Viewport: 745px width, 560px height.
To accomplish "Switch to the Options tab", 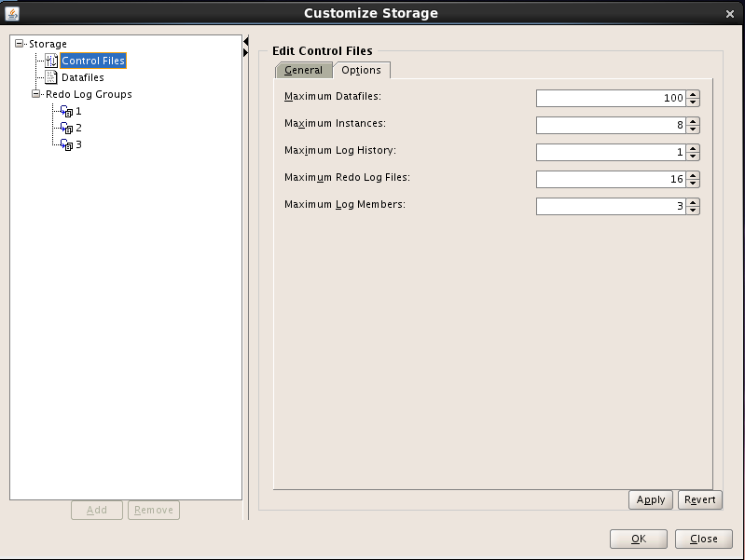I will (x=361, y=70).
